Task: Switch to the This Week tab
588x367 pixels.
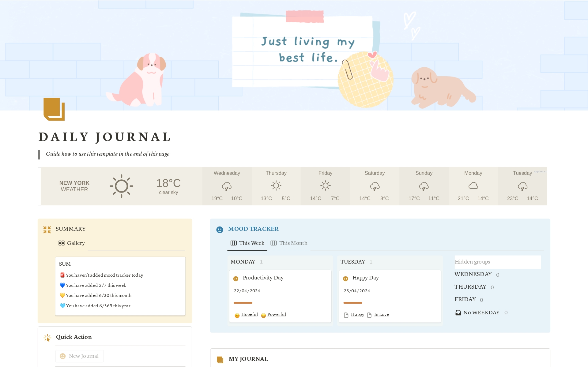Action: point(247,243)
